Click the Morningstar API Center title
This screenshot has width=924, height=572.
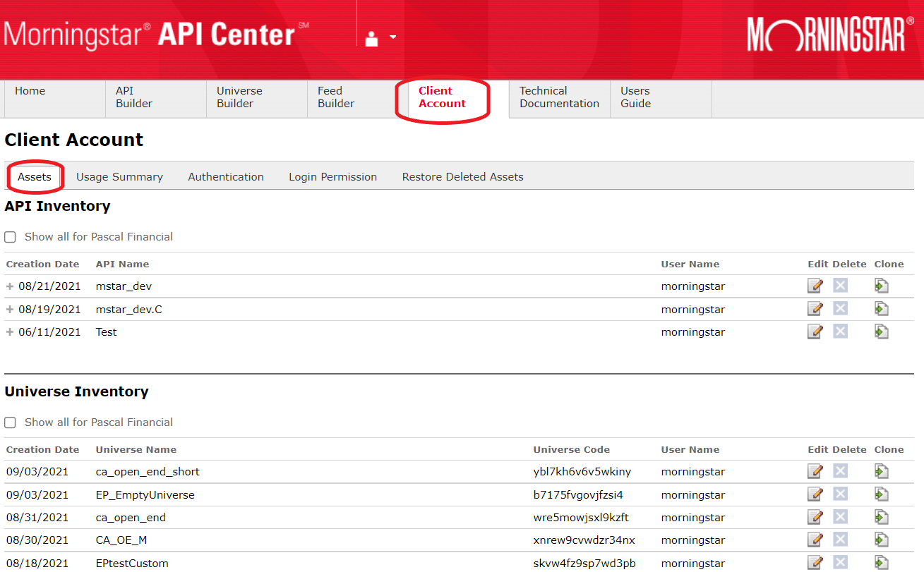[157, 35]
